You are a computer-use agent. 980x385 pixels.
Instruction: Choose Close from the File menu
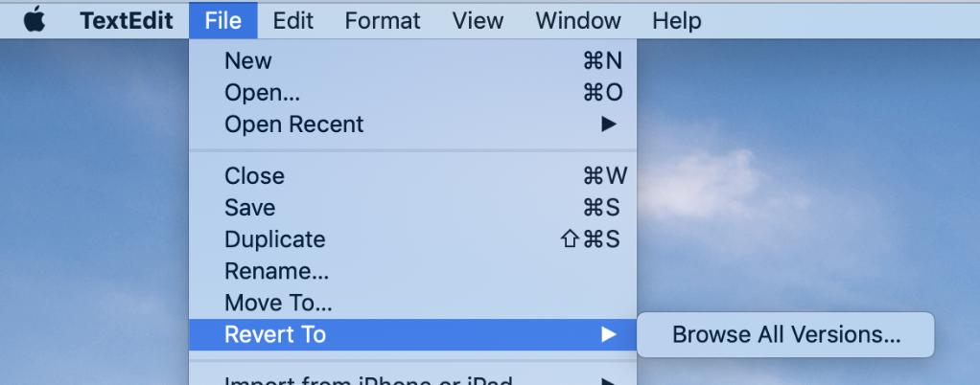(412, 176)
